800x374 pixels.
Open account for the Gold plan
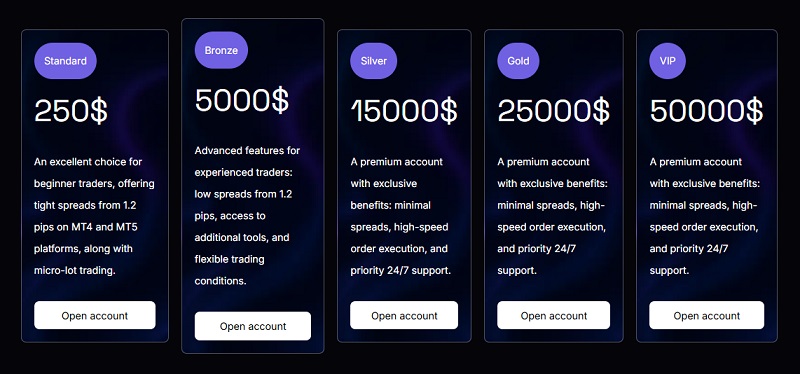pos(554,315)
